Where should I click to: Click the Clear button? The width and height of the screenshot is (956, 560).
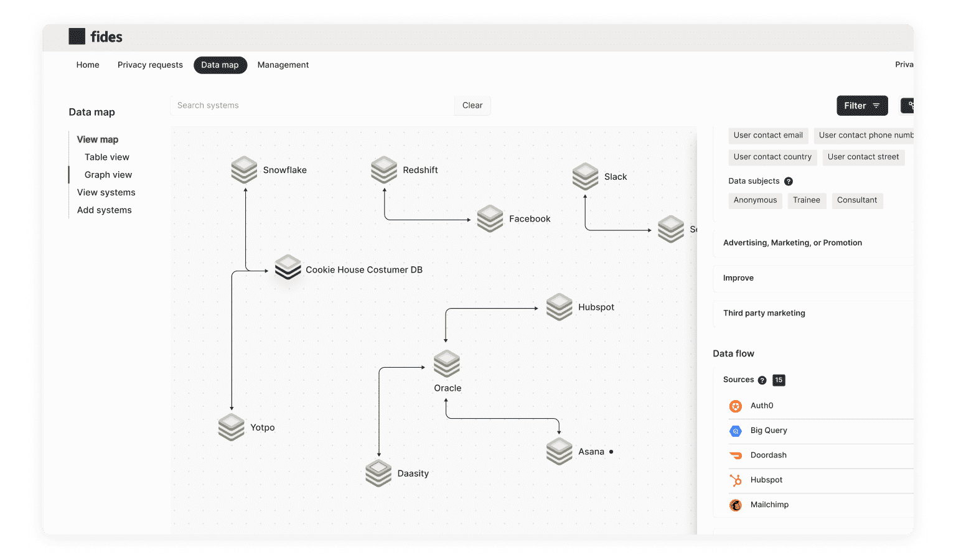(472, 105)
